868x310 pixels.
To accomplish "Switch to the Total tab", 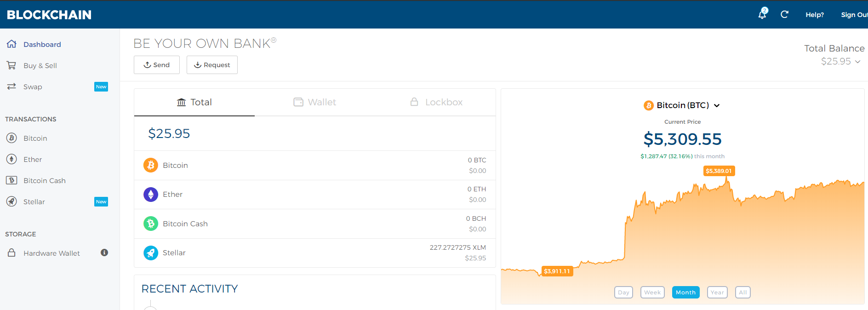I will (194, 102).
